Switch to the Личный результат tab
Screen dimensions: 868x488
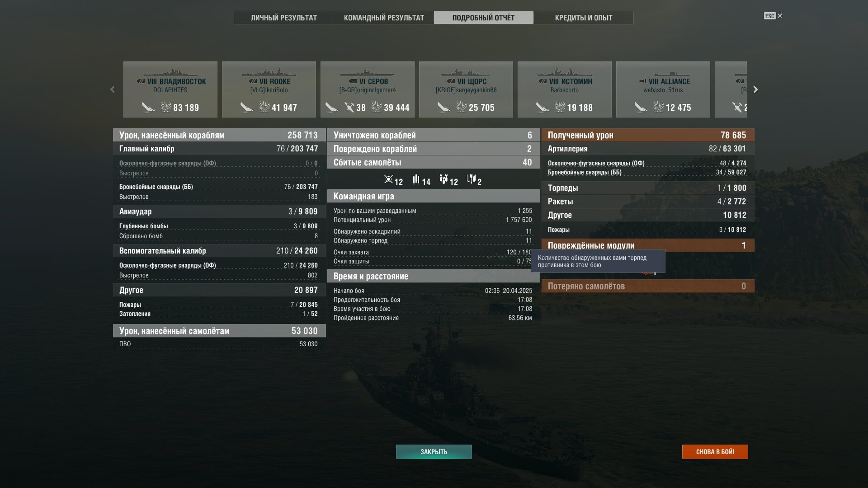(x=284, y=18)
